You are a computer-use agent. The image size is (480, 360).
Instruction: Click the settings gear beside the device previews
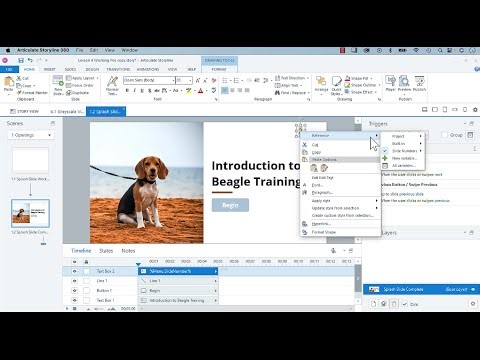coord(475,110)
